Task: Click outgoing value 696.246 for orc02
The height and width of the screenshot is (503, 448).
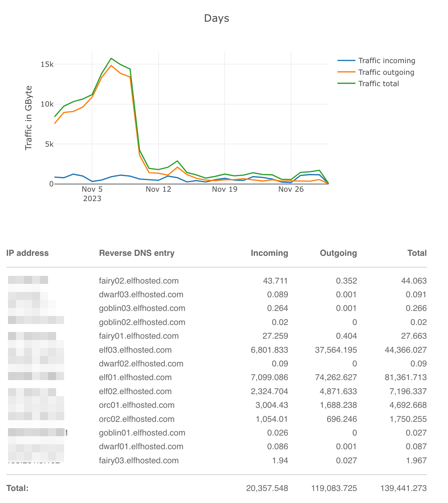Action: pos(343,419)
